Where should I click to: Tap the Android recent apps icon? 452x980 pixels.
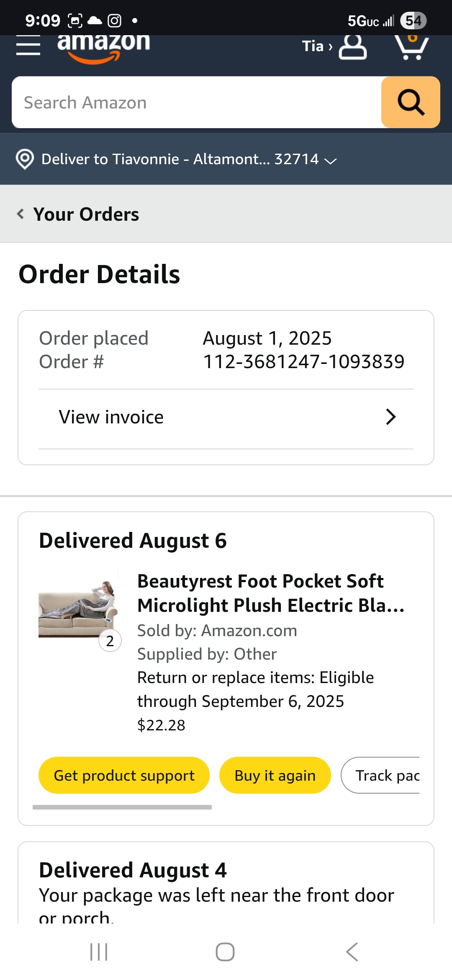[99, 952]
